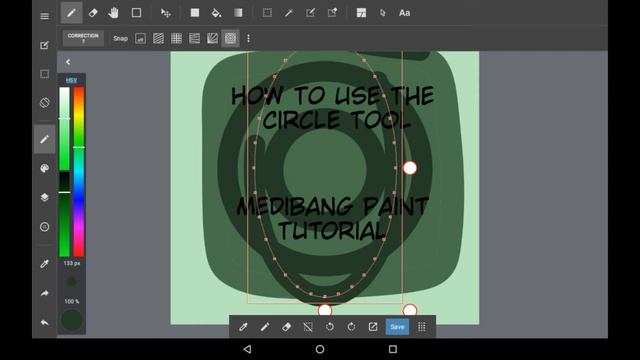Viewport: 640px width, 360px height.
Task: Select the Select Pen tool
Action: pyautogui.click(x=311, y=13)
